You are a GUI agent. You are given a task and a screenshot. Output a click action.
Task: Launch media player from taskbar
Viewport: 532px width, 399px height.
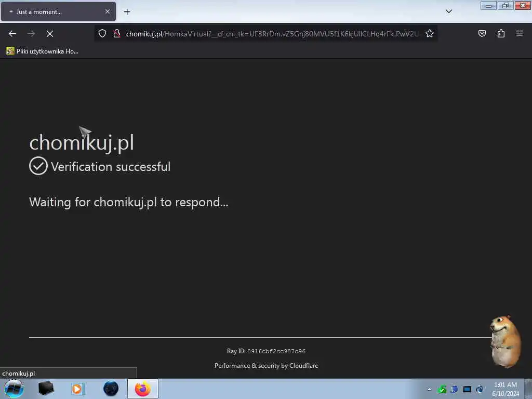pos(77,389)
